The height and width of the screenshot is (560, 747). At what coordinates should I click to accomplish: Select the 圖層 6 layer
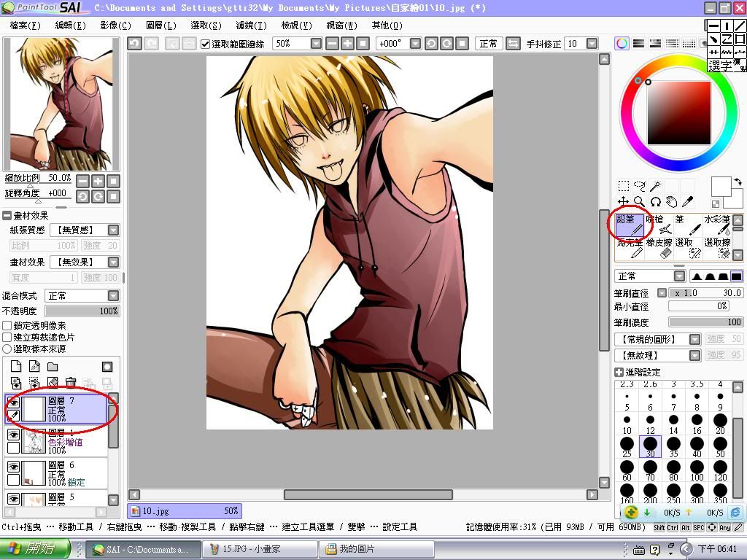pos(56,472)
